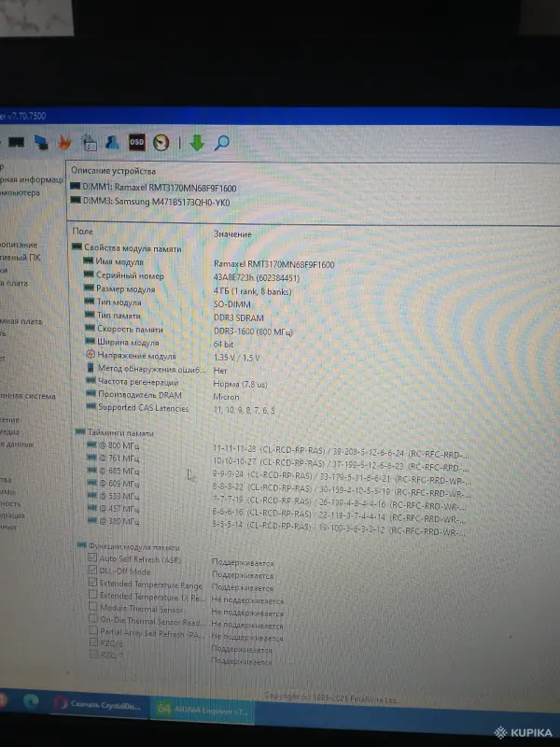Click the Edge browser taskbar icon

[x=31, y=701]
